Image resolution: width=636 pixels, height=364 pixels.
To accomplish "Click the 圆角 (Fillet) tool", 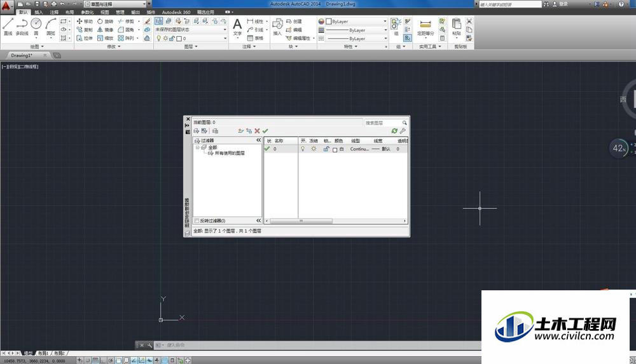I will 126,30.
